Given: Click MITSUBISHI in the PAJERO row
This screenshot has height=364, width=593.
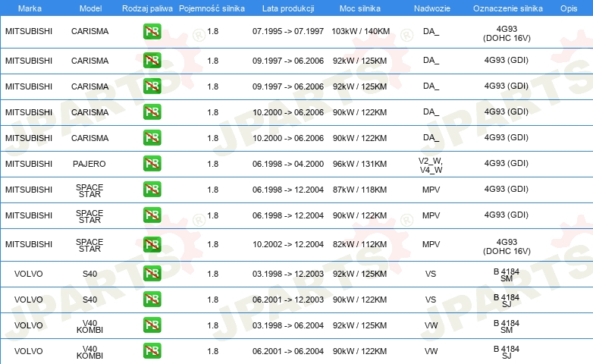Looking at the screenshot, I should 29,164.
